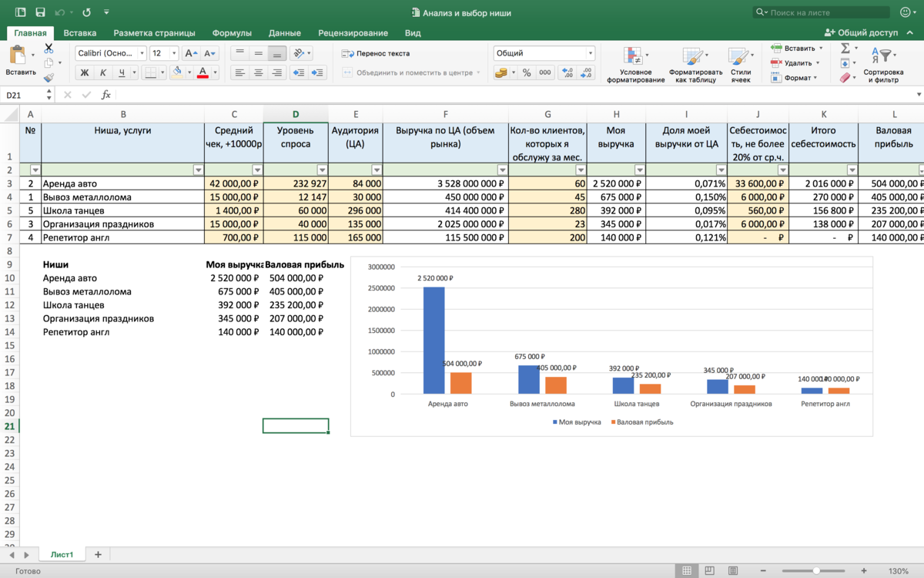Open the Рецензирование tab
The height and width of the screenshot is (578, 924).
(x=353, y=33)
